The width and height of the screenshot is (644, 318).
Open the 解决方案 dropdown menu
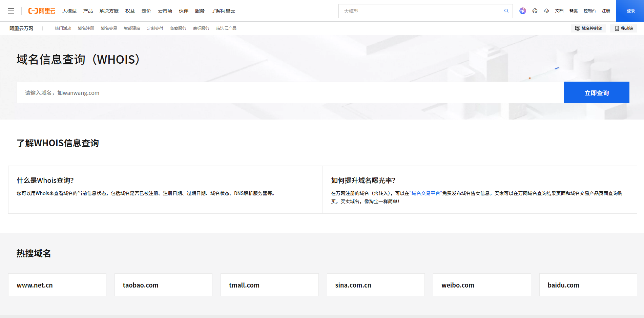[109, 11]
